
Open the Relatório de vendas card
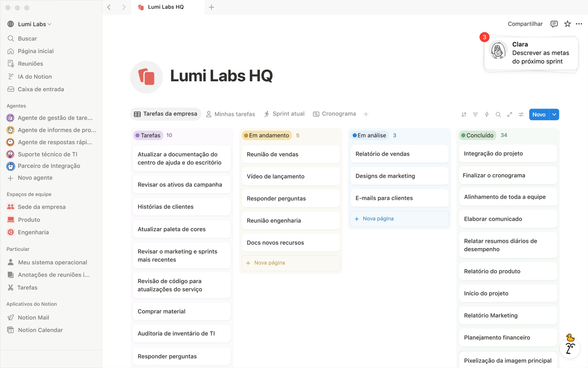(399, 154)
